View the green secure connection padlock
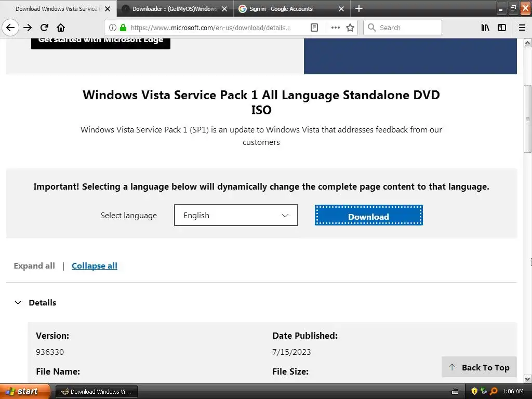The image size is (532, 399). point(123,28)
